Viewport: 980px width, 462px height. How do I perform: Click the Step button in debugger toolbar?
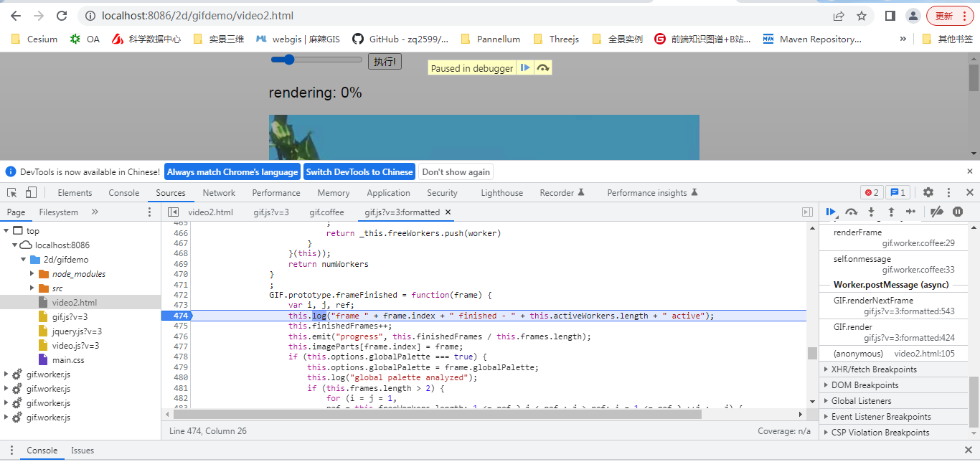click(911, 212)
